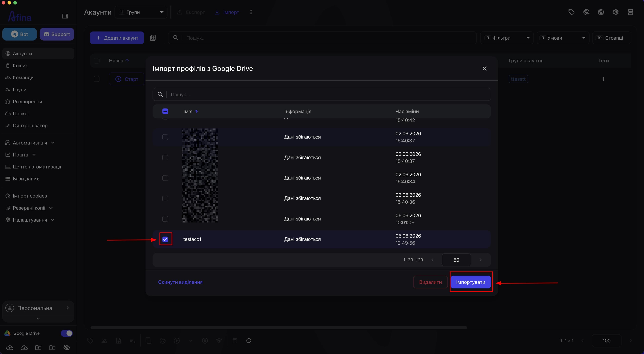Check the account row checkbox beside Старт
Image resolution: width=644 pixels, height=354 pixels.
click(x=96, y=79)
